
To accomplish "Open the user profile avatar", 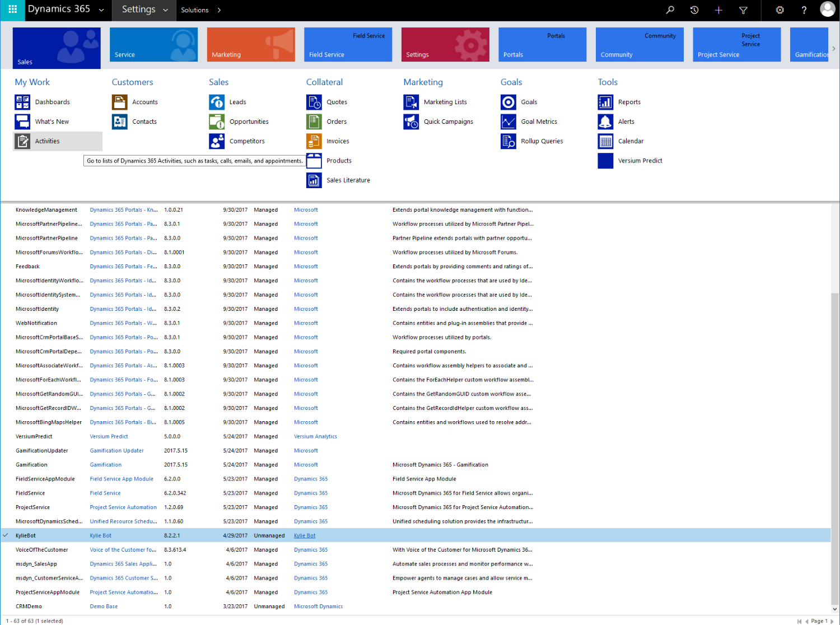I will tap(828, 9).
